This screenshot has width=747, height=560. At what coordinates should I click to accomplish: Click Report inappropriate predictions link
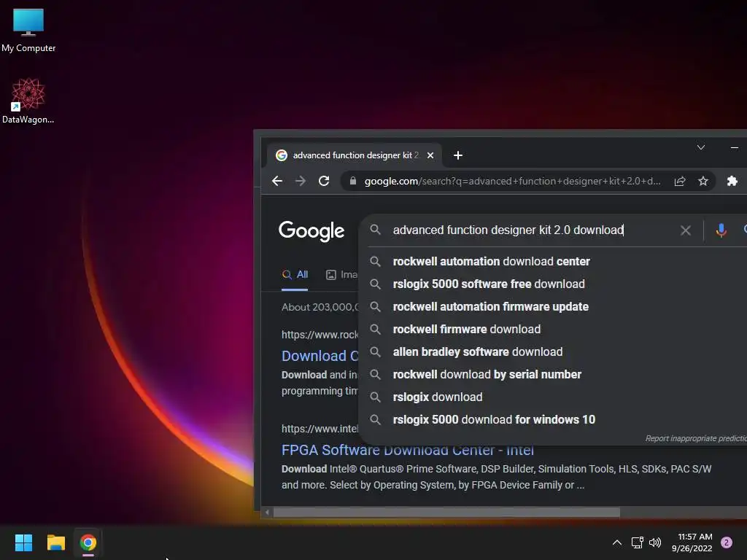696,438
